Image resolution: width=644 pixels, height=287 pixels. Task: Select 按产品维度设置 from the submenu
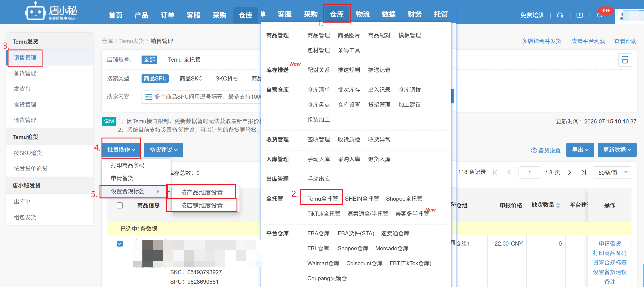202,192
